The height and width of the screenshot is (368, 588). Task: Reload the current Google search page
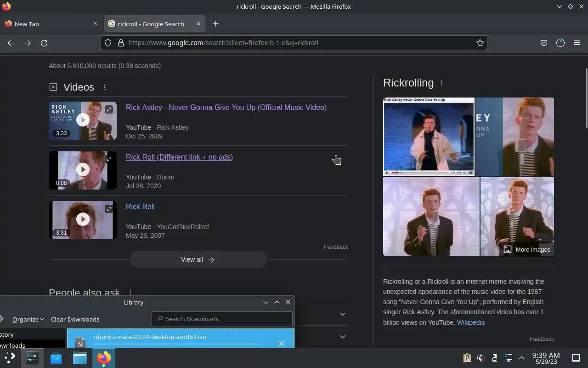point(44,43)
